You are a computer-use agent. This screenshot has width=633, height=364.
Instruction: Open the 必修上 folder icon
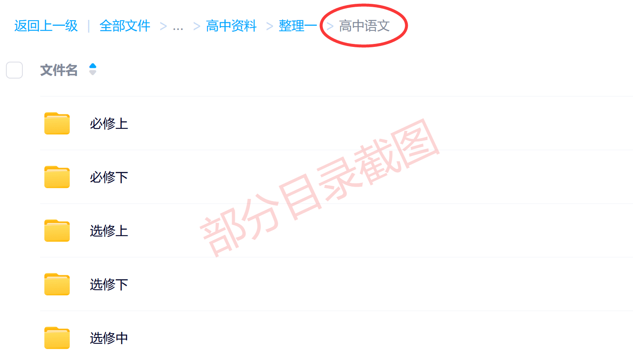click(x=57, y=123)
